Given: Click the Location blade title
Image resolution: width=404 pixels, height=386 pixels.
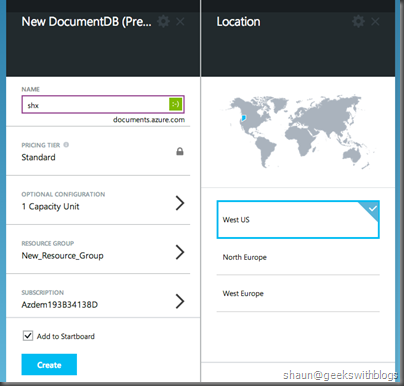Looking at the screenshot, I should (x=238, y=22).
